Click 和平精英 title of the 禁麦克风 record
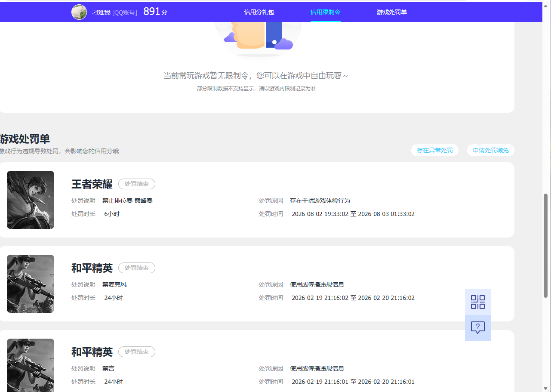Screen dimensions: 551x392 coord(92,268)
